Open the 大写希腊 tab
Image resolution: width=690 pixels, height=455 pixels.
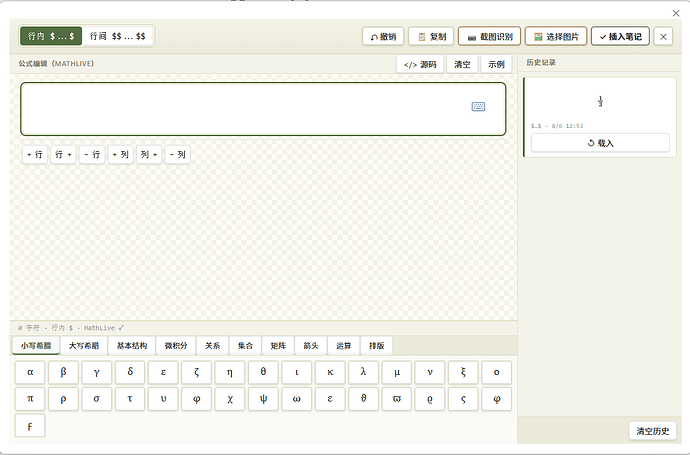click(x=84, y=346)
